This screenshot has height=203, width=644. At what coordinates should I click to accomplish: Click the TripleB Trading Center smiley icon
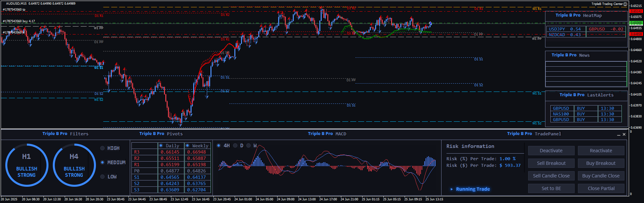[x=625, y=4]
